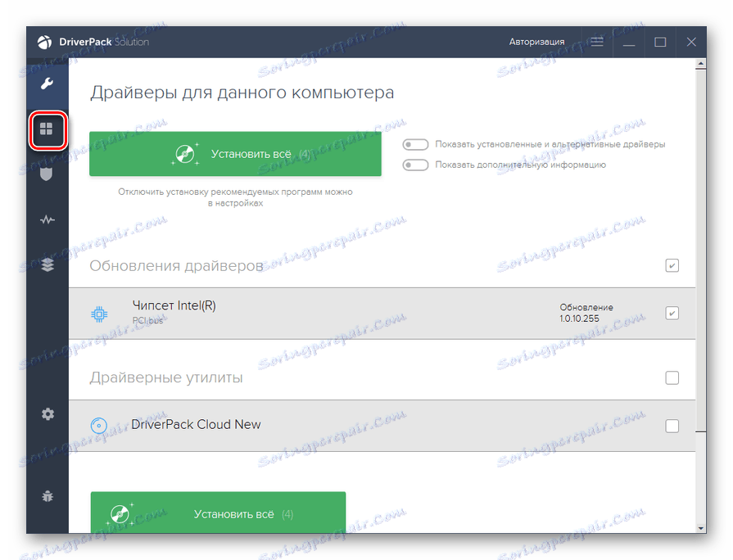
Task: Uncheck the Обновления драйверов section checkbox
Action: pos(672,265)
